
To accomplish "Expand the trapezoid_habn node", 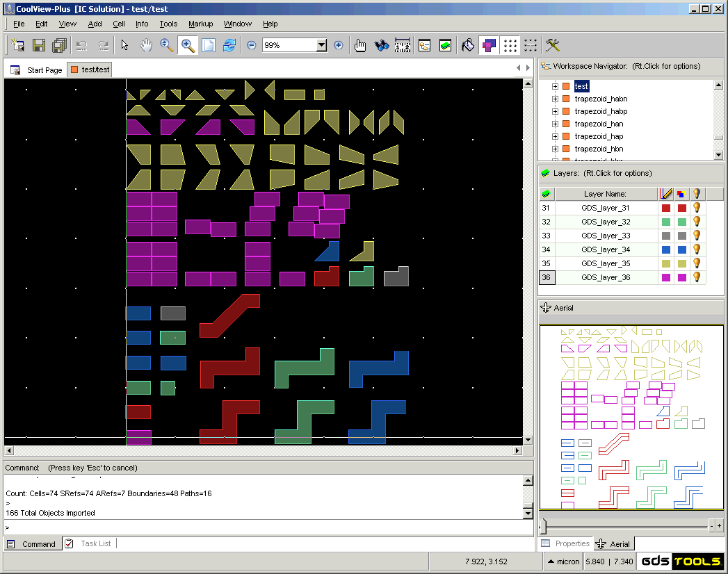I will click(555, 99).
